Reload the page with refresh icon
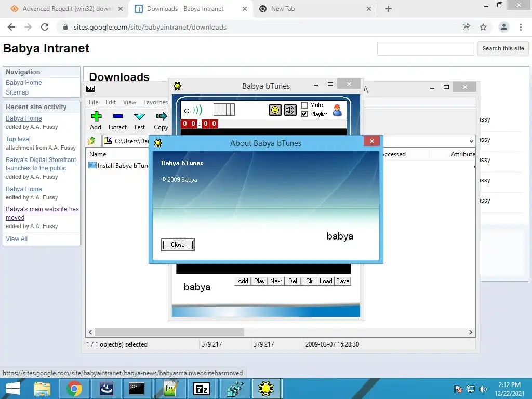 pyautogui.click(x=45, y=27)
